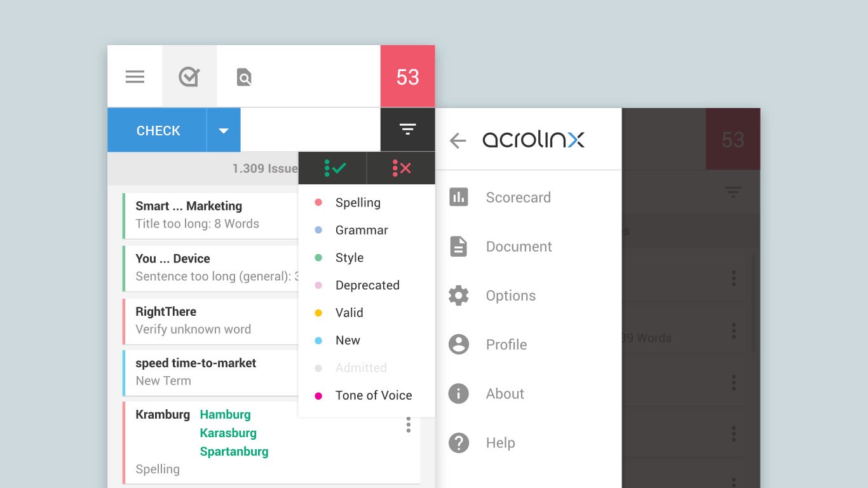Toggle the Spelling filter
This screenshot has height=488, width=868.
[367, 203]
